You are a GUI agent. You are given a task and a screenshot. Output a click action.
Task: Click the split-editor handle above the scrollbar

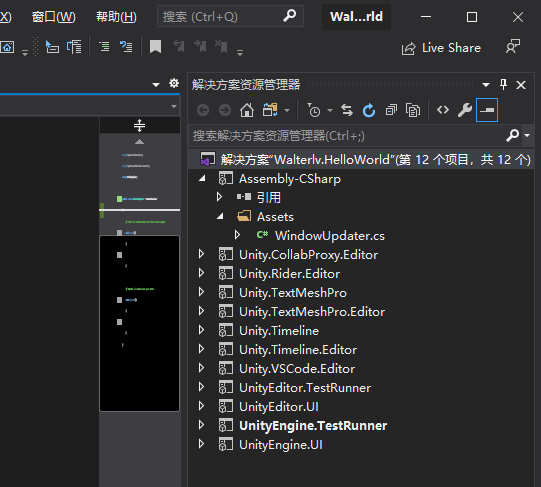pyautogui.click(x=139, y=125)
